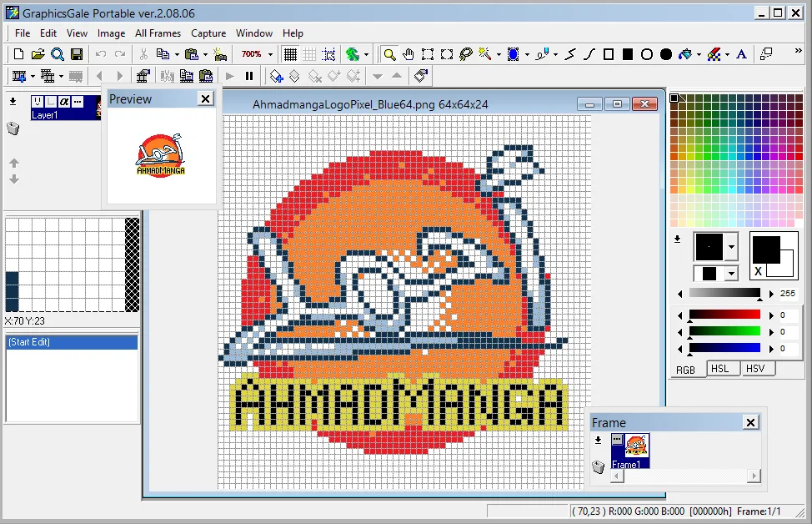The width and height of the screenshot is (812, 524).
Task: Select the magic wand tool
Action: point(485,54)
